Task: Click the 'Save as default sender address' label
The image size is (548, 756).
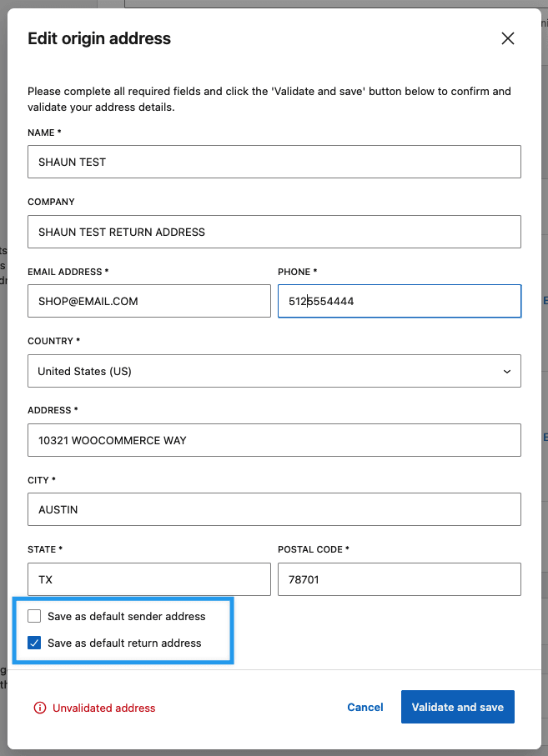Action: (x=127, y=616)
